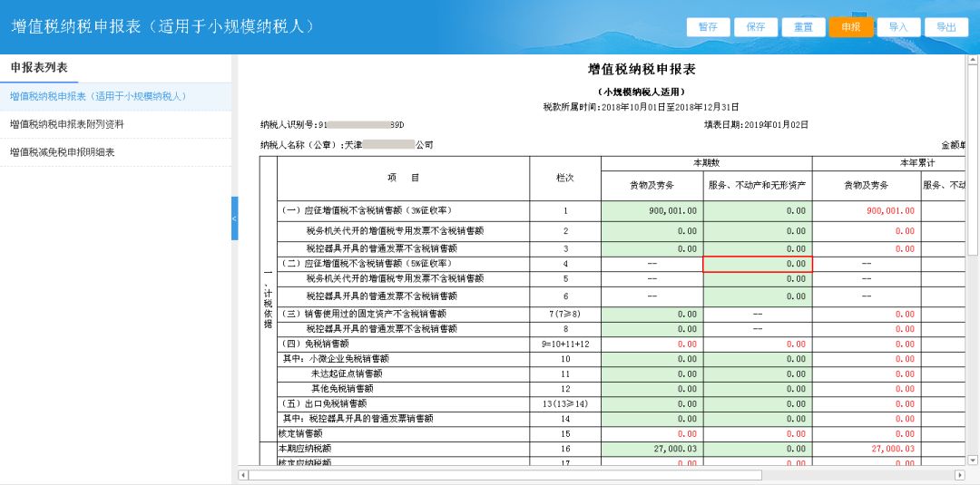Click row 8 货物及劳务 input field
The image size is (980, 485).
point(652,329)
